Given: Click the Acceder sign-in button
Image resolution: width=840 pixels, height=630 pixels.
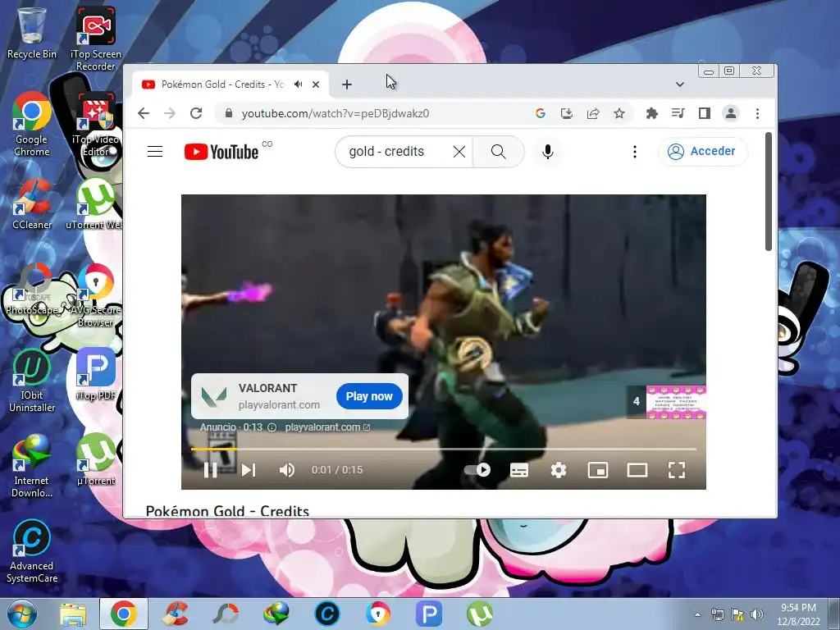Looking at the screenshot, I should (702, 152).
